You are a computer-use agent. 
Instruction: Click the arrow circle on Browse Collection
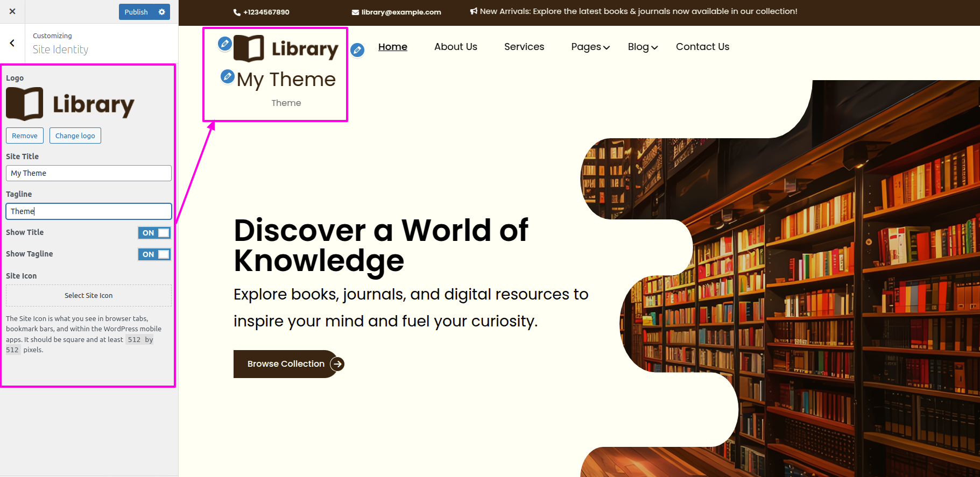pyautogui.click(x=337, y=364)
